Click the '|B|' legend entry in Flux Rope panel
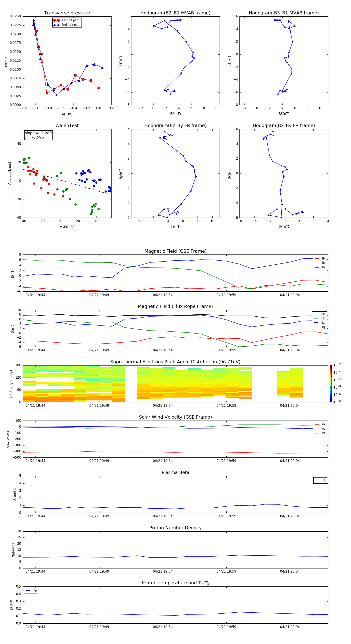The image size is (351, 644). point(320,327)
